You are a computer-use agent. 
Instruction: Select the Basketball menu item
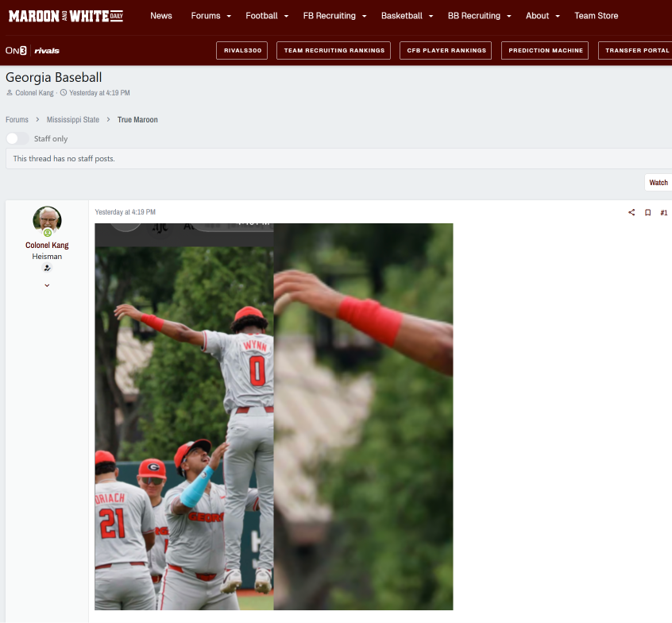(x=402, y=16)
